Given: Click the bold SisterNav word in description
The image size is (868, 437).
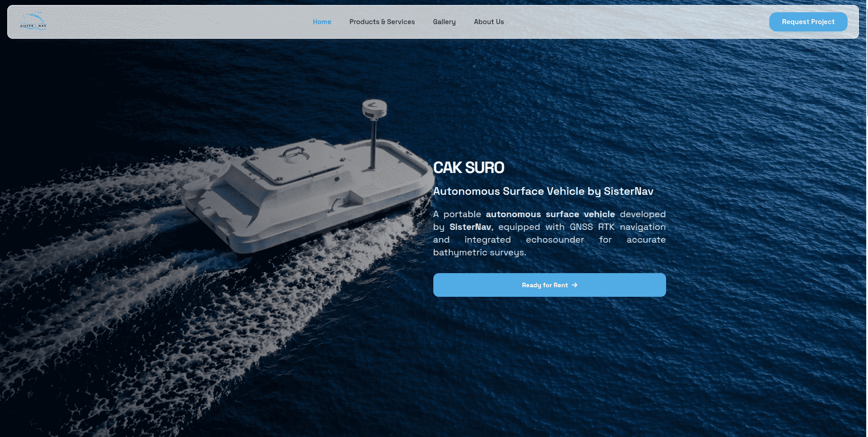Looking at the screenshot, I should (470, 227).
